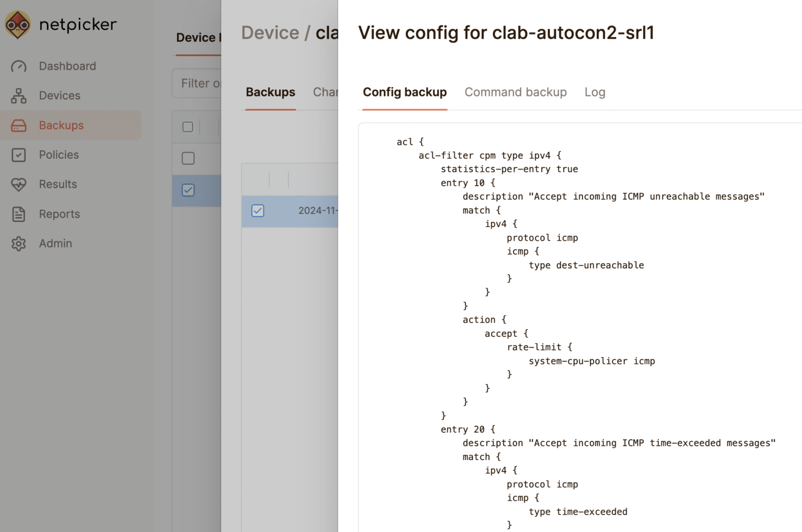Screen dimensions: 802x532
Task: Open Reports via the document icon
Action: pyautogui.click(x=19, y=214)
